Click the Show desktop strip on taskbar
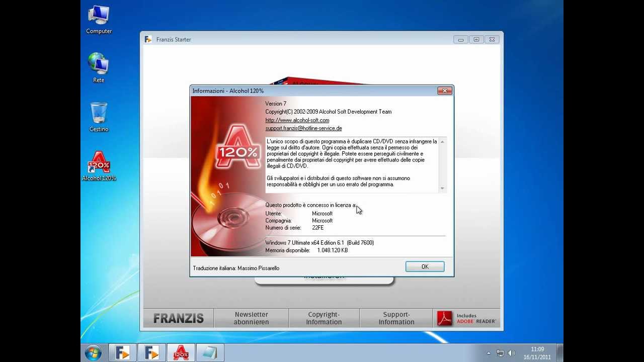This screenshot has height=362, width=644. tap(560, 353)
